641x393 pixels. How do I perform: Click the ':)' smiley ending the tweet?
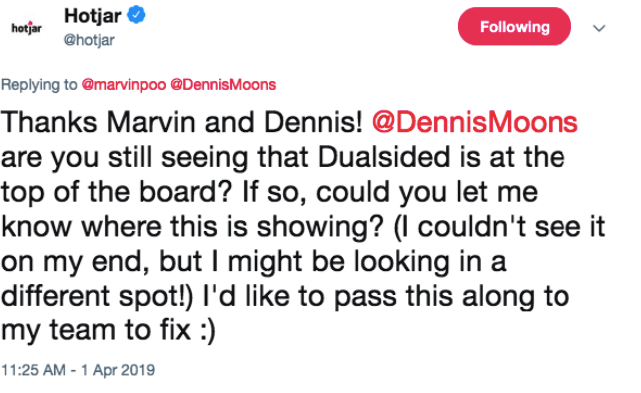[208, 330]
